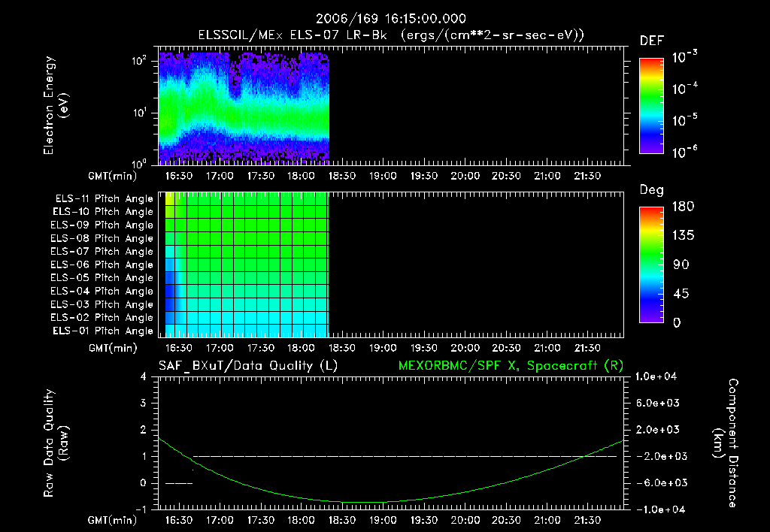
Task: Click the 21:30 tick label on the bottom panel
Action: pos(587,520)
